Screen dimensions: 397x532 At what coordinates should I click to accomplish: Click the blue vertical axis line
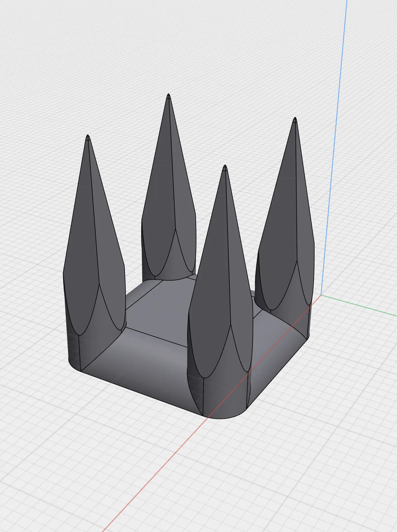tap(334, 148)
